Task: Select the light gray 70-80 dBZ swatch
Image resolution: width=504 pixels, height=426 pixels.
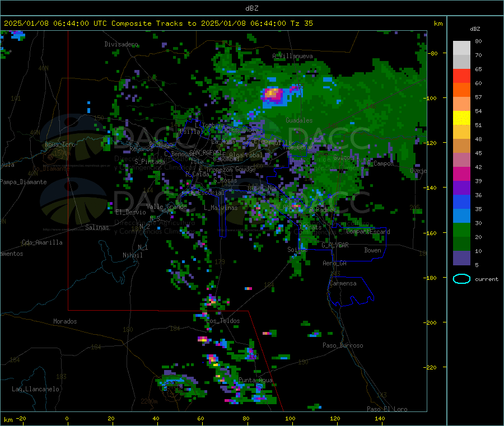Action: coord(461,48)
